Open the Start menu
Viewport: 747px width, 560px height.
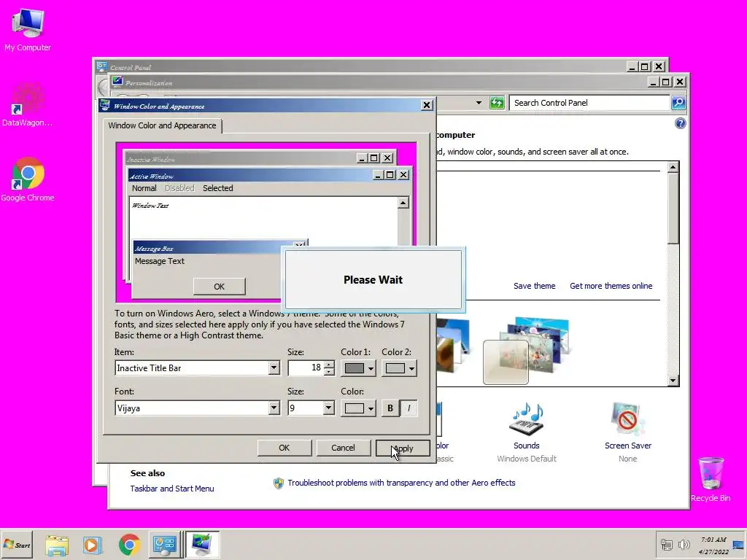click(x=18, y=545)
